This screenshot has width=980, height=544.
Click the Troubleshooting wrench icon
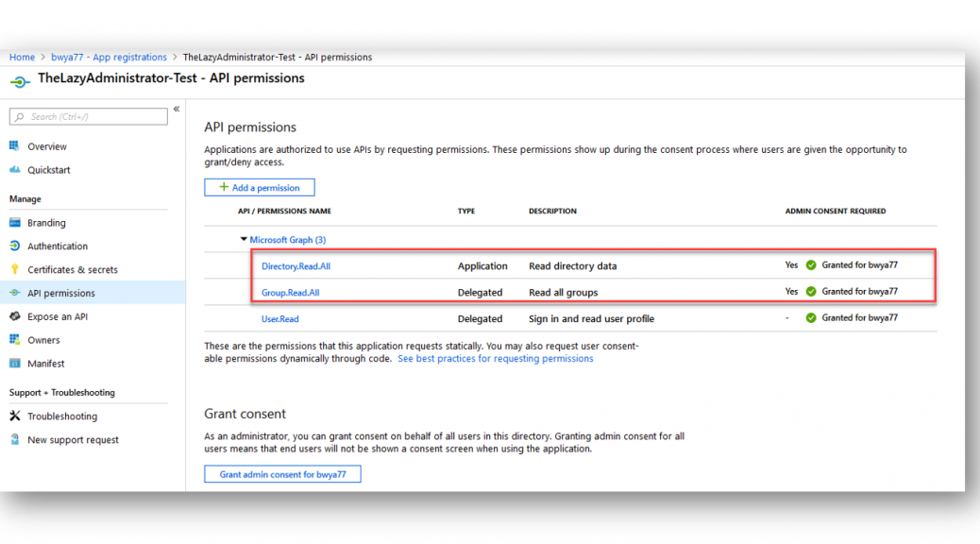14,416
